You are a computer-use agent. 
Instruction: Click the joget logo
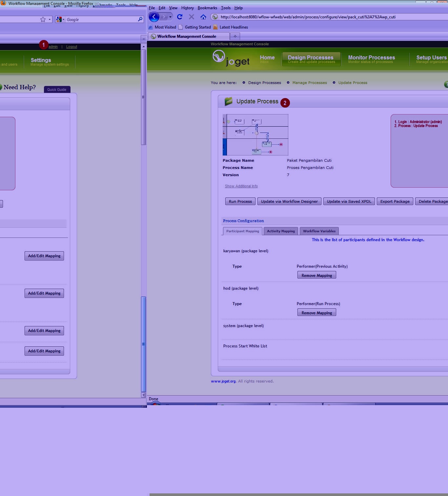tap(231, 58)
